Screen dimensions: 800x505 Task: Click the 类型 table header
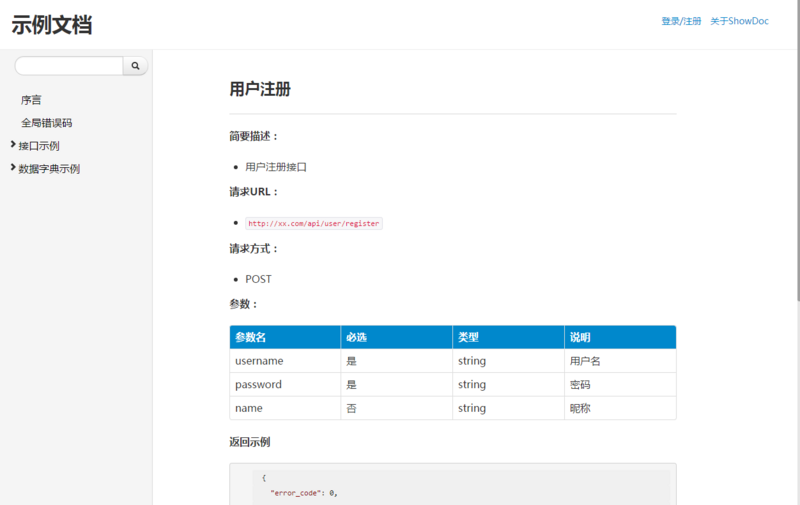coord(469,337)
